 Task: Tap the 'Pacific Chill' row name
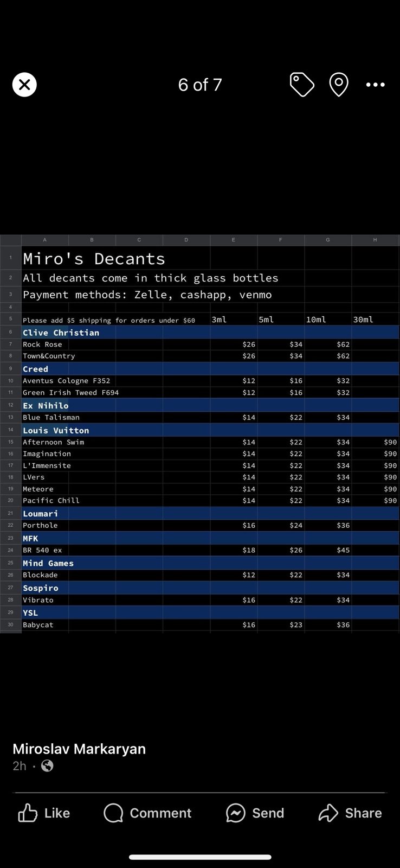51,501
